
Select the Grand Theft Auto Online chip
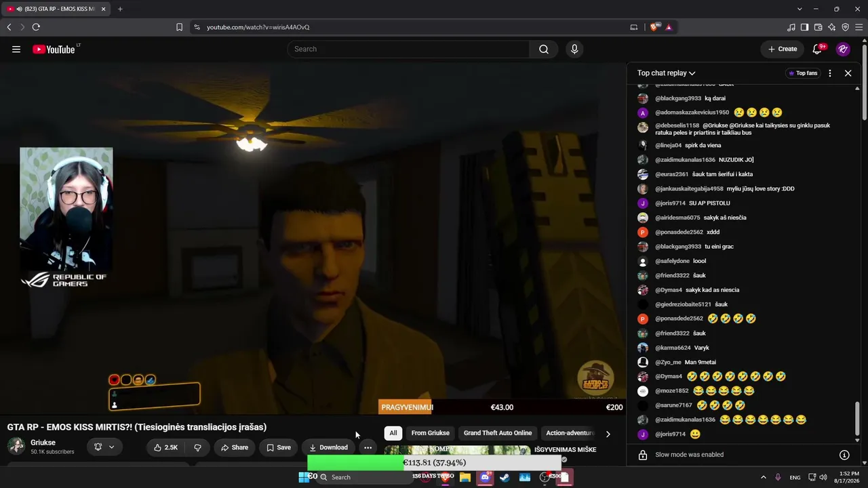click(498, 433)
